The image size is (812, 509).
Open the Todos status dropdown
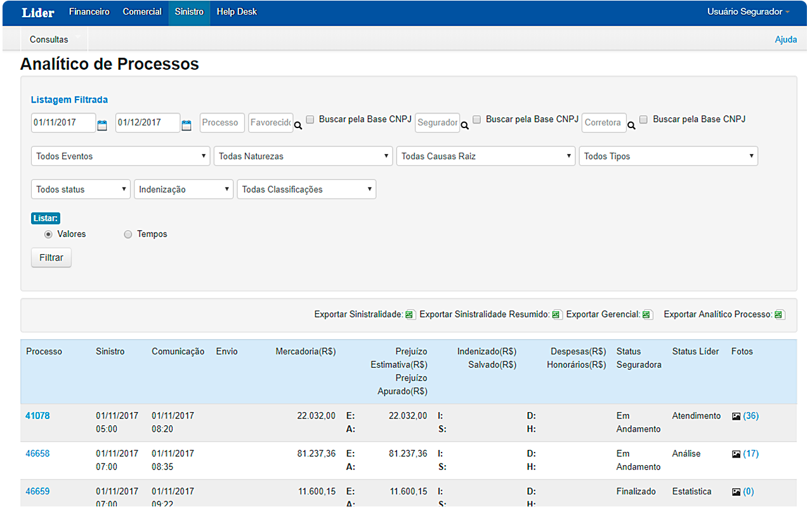pos(81,189)
